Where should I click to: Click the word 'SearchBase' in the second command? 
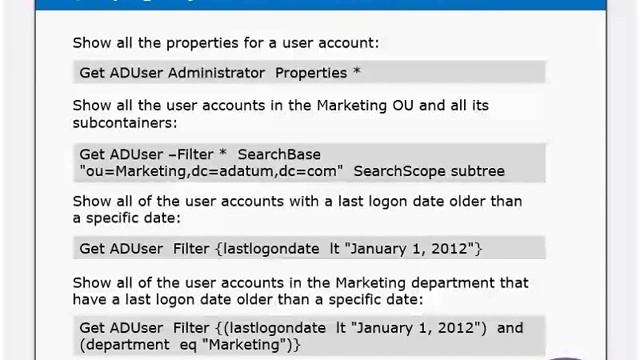[x=279, y=154]
